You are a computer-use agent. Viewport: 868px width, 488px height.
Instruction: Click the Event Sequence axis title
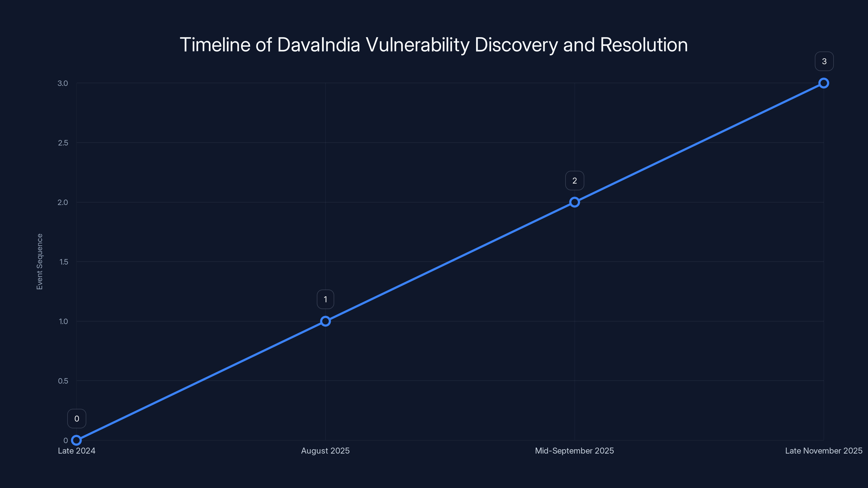(x=40, y=261)
